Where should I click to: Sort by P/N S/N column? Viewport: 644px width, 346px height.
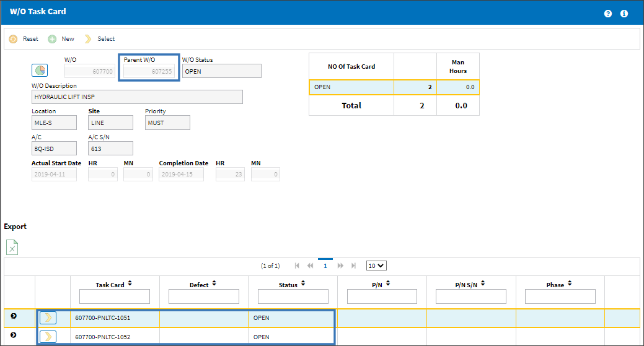483,283
